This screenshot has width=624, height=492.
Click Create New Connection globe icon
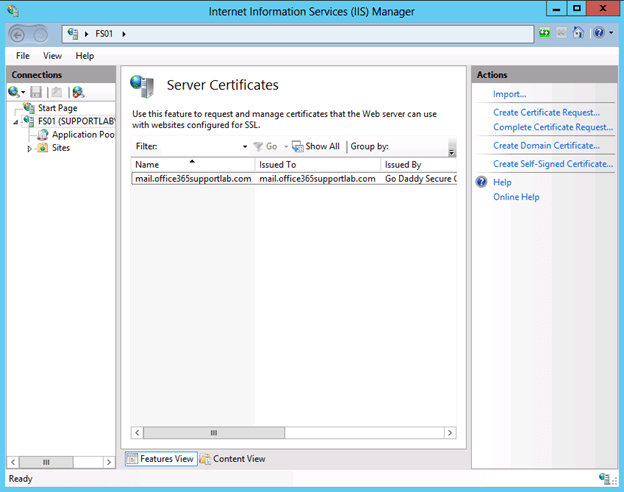click(16, 92)
